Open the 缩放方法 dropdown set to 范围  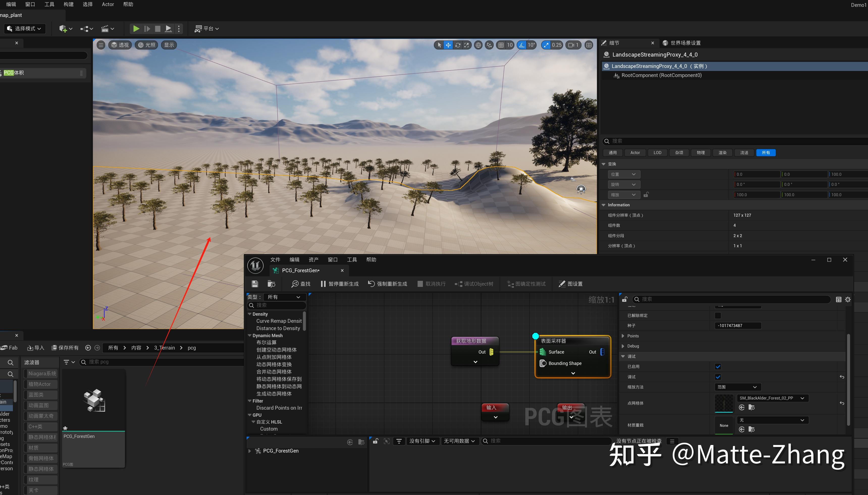click(x=737, y=387)
